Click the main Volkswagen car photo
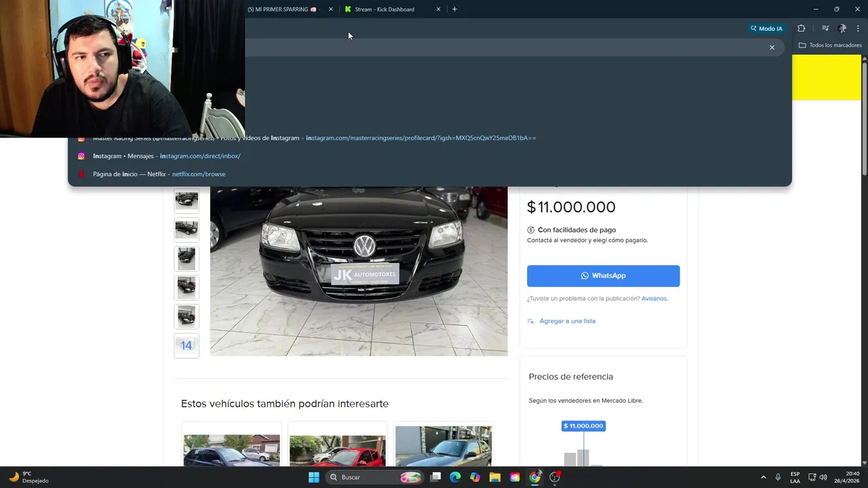This screenshot has height=488, width=868. pos(359,271)
